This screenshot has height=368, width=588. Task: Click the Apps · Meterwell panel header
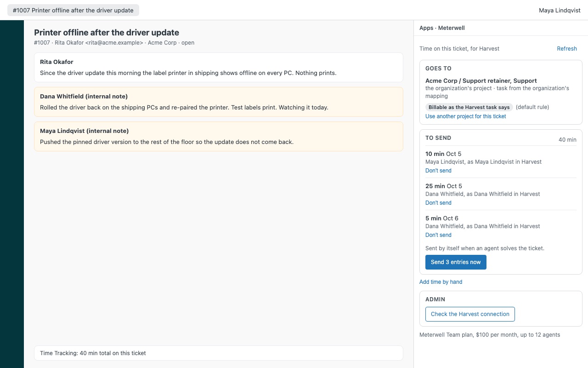[442, 28]
